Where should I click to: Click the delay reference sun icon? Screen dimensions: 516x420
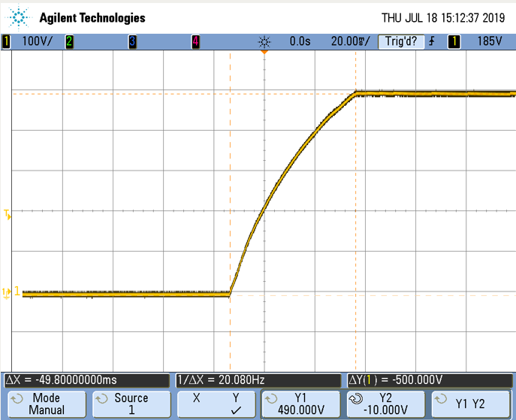coord(264,42)
